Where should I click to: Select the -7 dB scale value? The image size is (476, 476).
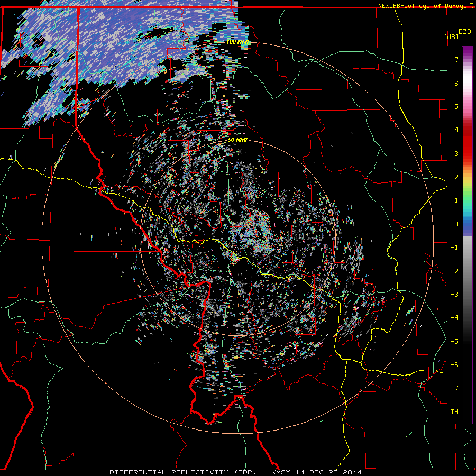(454, 388)
